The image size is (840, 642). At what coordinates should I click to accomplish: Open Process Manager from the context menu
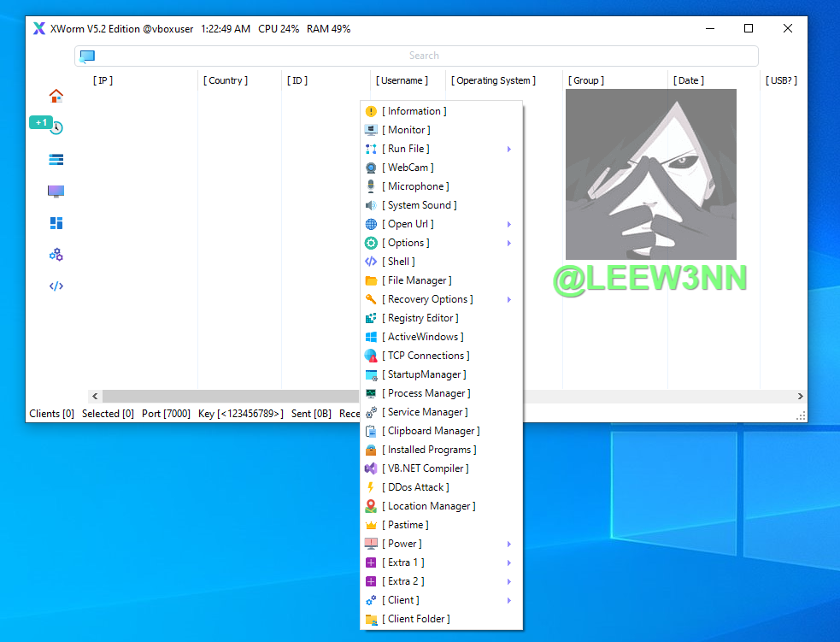(x=428, y=393)
